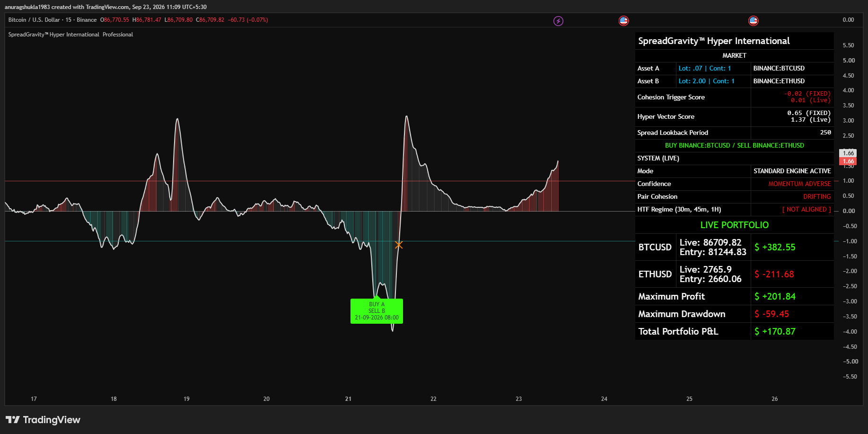Click the SpreadGravity Hyper International table header
Image resolution: width=868 pixels, height=434 pixels.
714,41
